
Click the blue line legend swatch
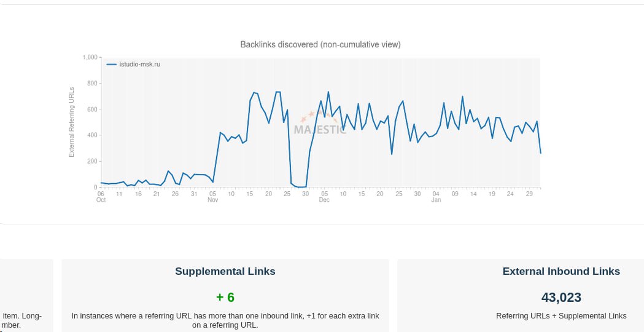(112, 64)
